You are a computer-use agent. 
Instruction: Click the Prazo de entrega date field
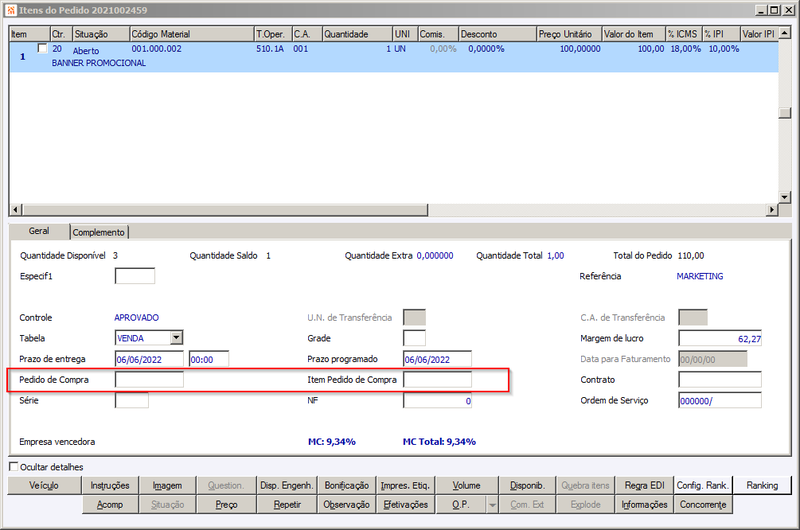pyautogui.click(x=149, y=359)
